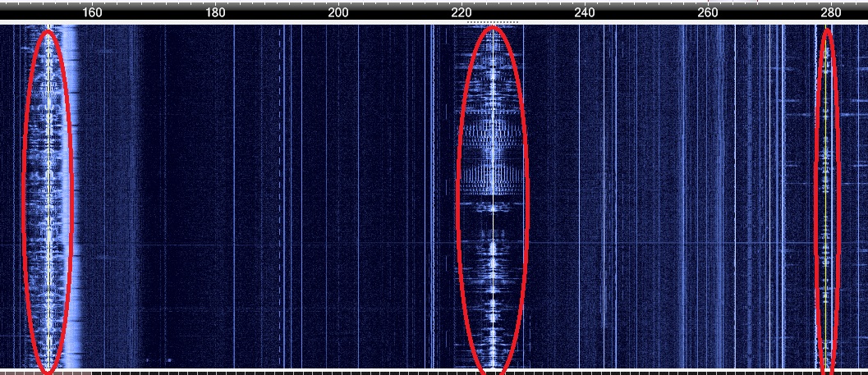Click the 160 frequency scale label
This screenshot has width=868, height=375.
tap(92, 13)
